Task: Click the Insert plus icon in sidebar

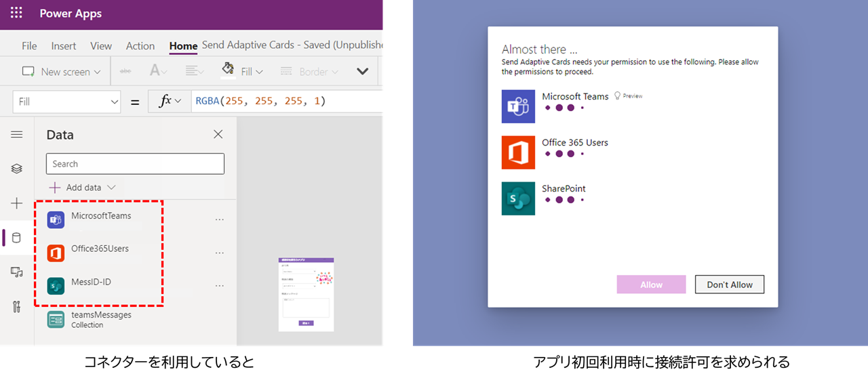Action: click(x=17, y=203)
